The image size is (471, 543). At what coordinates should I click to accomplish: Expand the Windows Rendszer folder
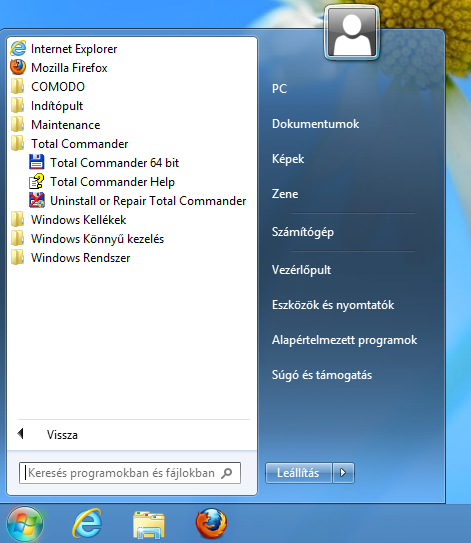pos(80,258)
